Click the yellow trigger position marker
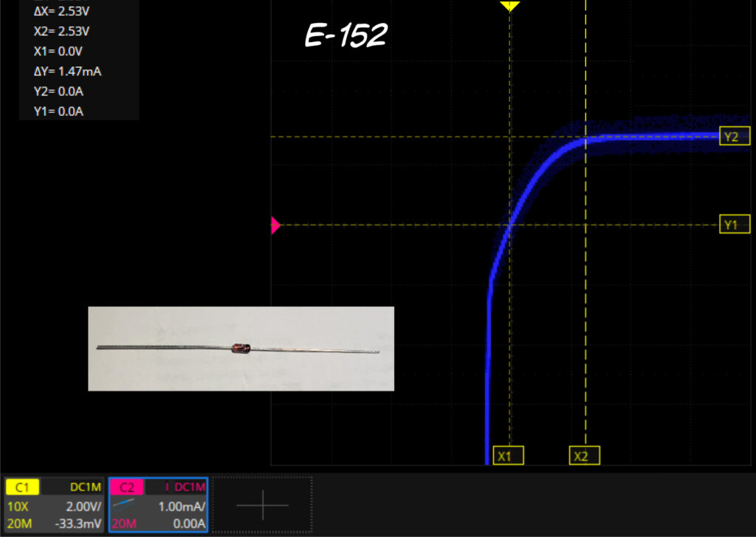 509,6
